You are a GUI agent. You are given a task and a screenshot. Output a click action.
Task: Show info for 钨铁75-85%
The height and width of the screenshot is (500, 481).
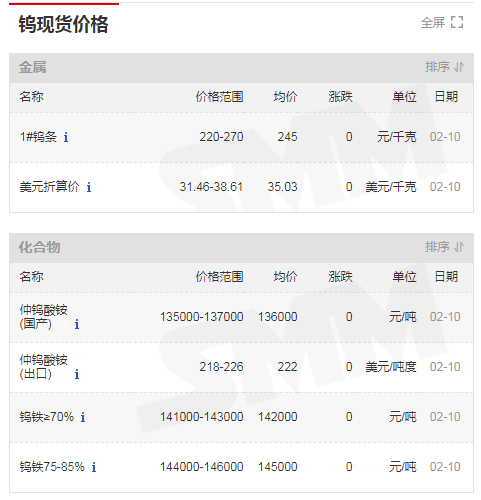pyautogui.click(x=94, y=467)
